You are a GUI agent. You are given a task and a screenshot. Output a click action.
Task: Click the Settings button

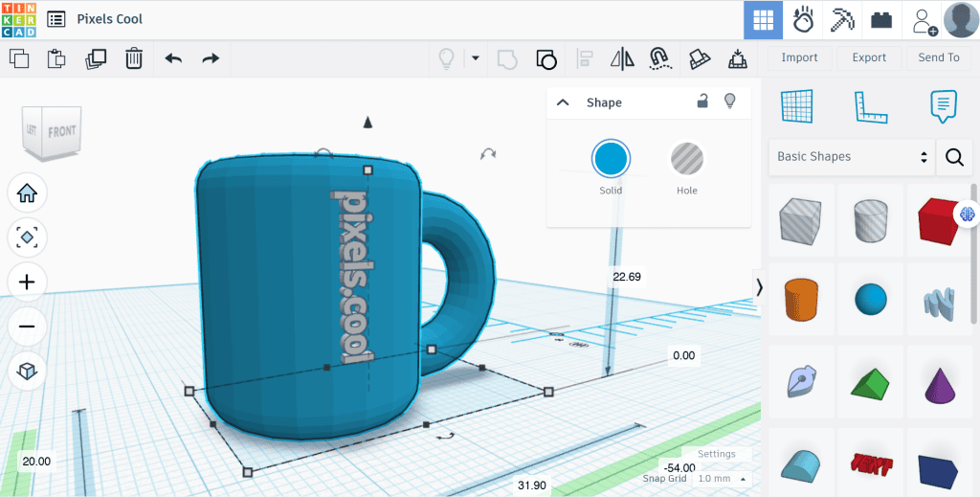click(716, 454)
